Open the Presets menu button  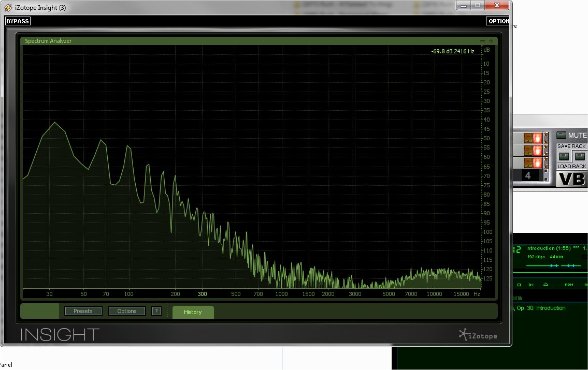(83, 311)
